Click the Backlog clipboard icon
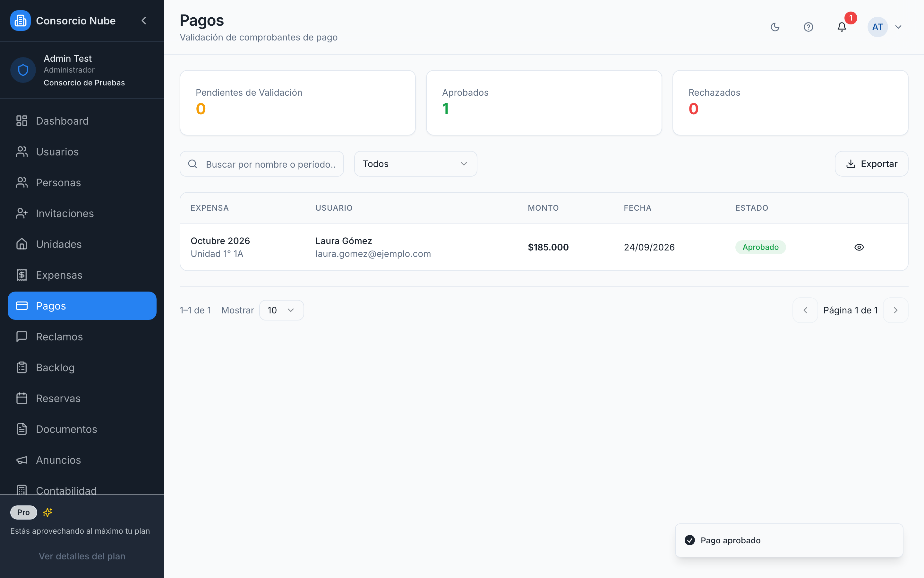The height and width of the screenshot is (578, 924). tap(22, 367)
